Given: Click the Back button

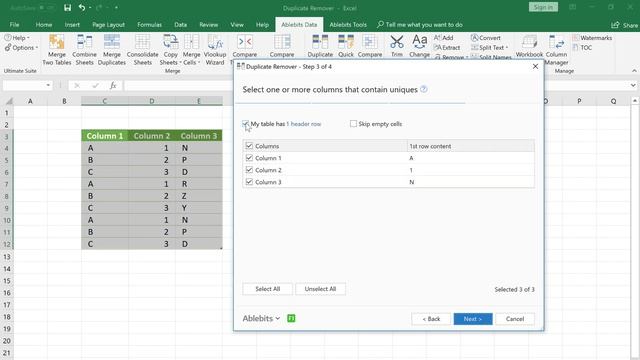Looking at the screenshot, I should coord(431,319).
